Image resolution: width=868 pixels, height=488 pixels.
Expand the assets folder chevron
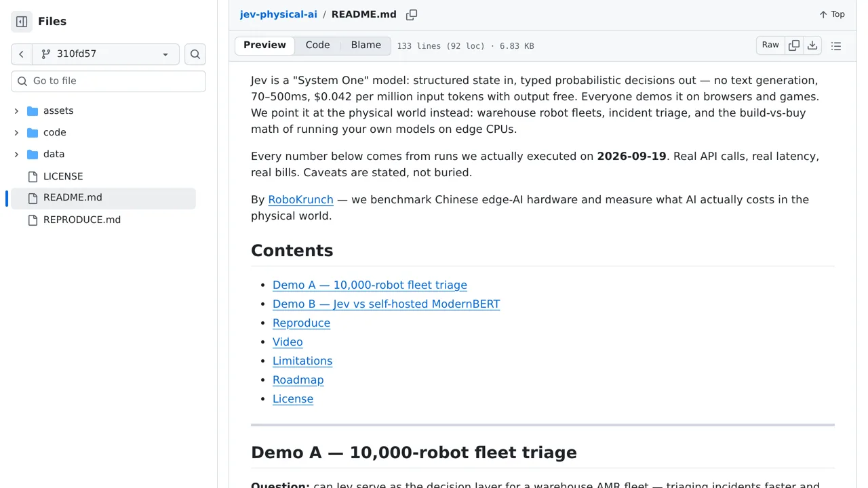[x=16, y=110]
